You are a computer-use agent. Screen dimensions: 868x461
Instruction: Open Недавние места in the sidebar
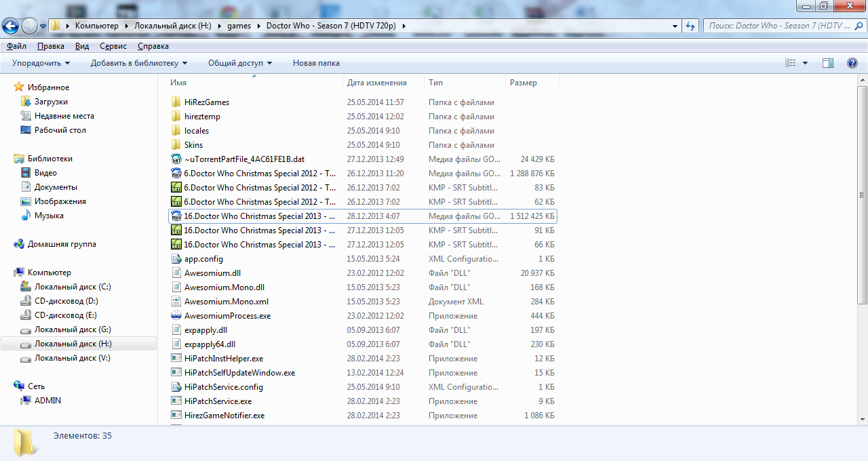point(64,116)
